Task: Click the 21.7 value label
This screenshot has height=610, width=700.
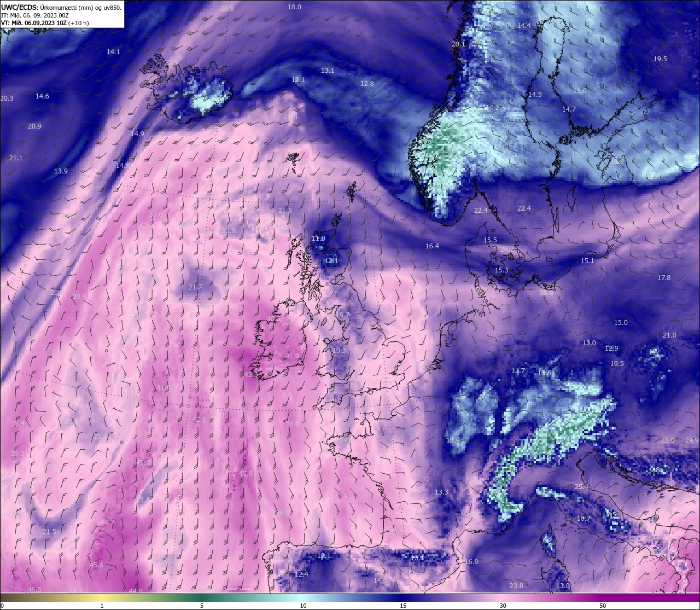Action: pos(195,287)
